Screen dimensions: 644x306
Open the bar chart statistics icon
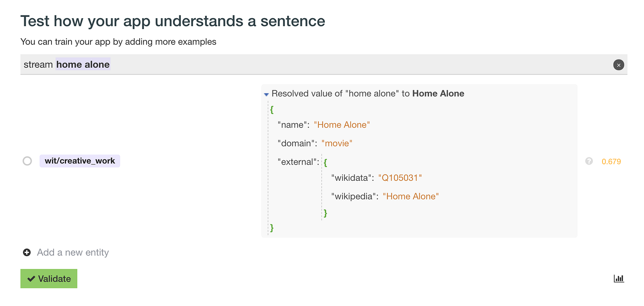point(619,278)
